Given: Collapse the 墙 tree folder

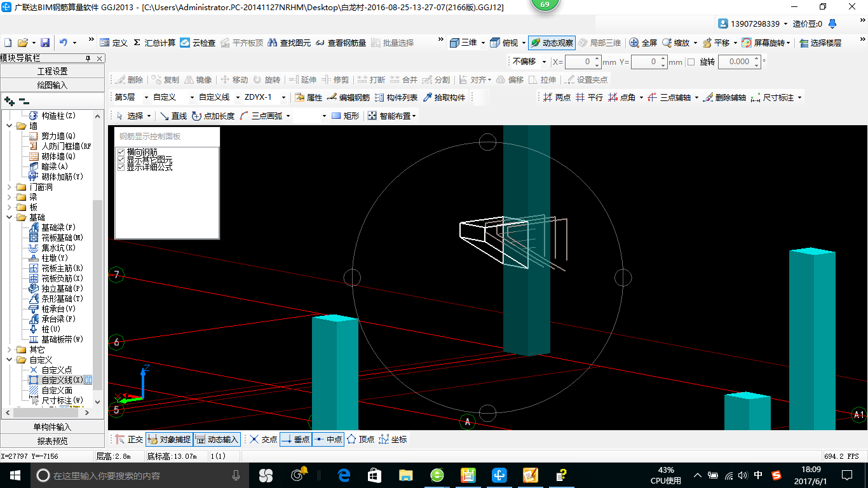Looking at the screenshot, I should [10, 126].
